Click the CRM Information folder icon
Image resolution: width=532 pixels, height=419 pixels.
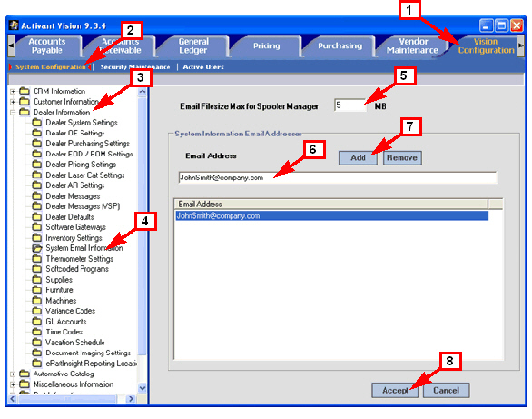(25, 91)
